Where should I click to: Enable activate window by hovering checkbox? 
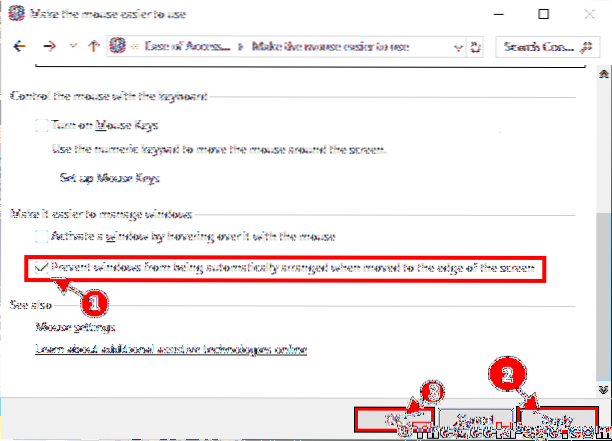[x=42, y=237]
